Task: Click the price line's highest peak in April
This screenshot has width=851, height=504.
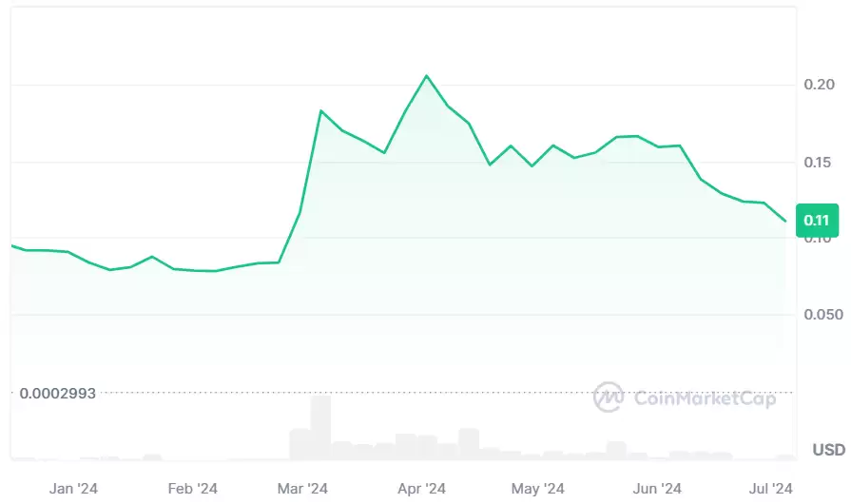Action: coord(426,75)
